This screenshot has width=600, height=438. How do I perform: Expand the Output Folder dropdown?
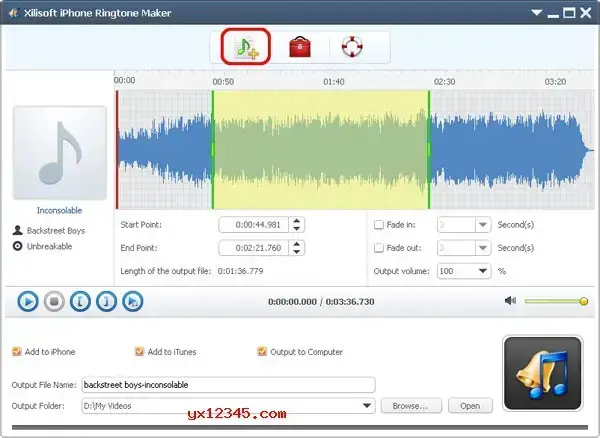coord(367,405)
